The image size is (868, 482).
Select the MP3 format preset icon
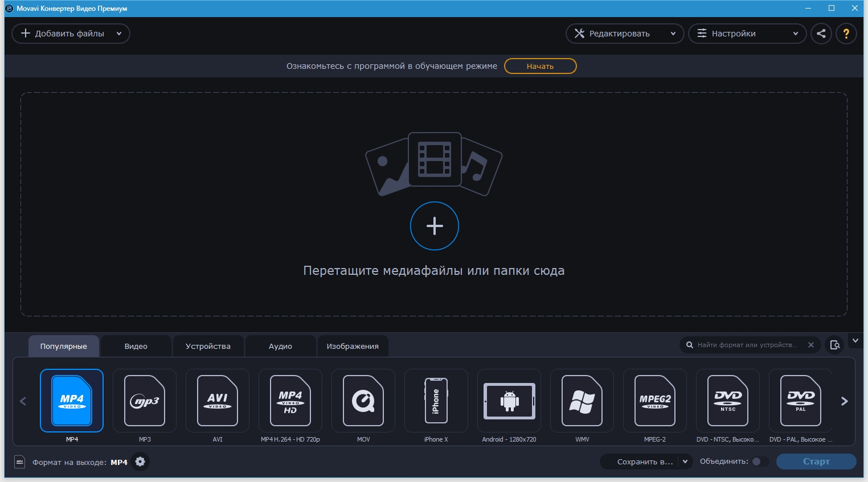pyautogui.click(x=145, y=401)
